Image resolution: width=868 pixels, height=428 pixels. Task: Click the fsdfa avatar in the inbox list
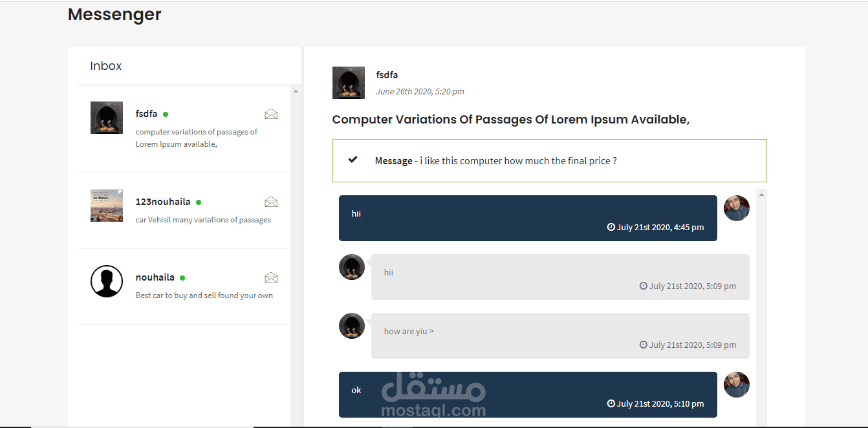click(107, 118)
